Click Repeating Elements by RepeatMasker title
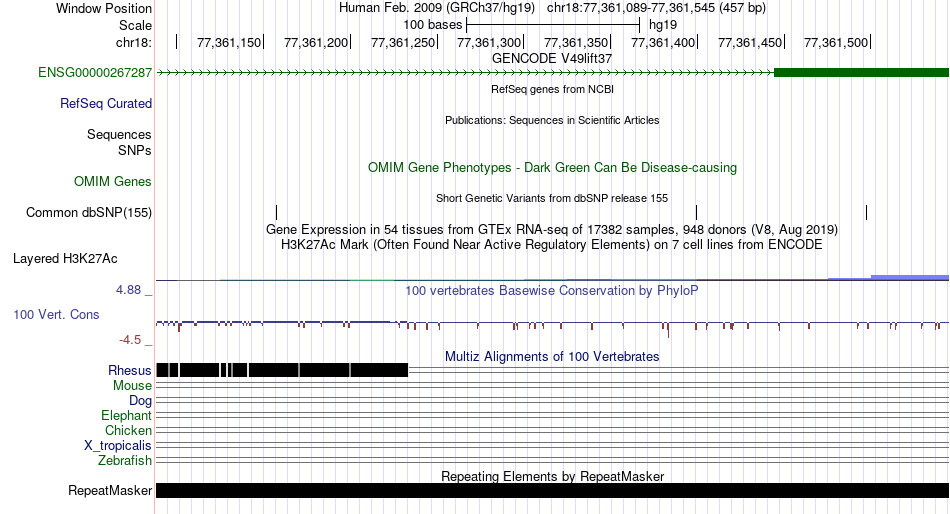The width and height of the screenshot is (950, 514). pyautogui.click(x=552, y=476)
